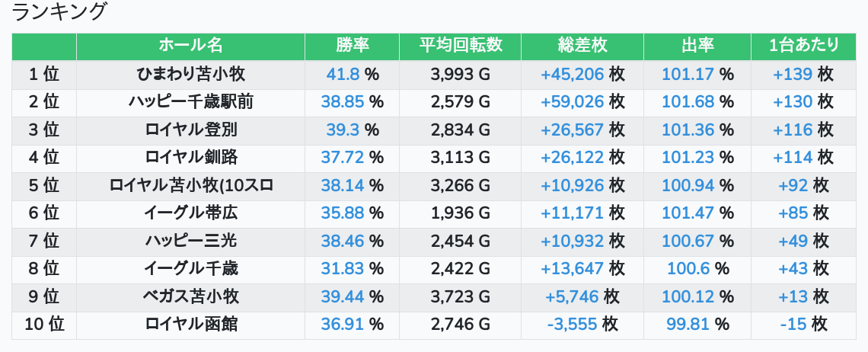Select the -3,555 negative difference value
868x352 pixels.
572,325
